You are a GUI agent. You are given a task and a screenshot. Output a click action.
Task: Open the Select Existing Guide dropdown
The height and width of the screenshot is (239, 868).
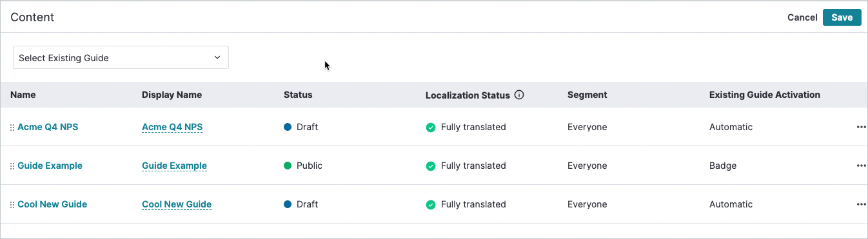coord(121,57)
